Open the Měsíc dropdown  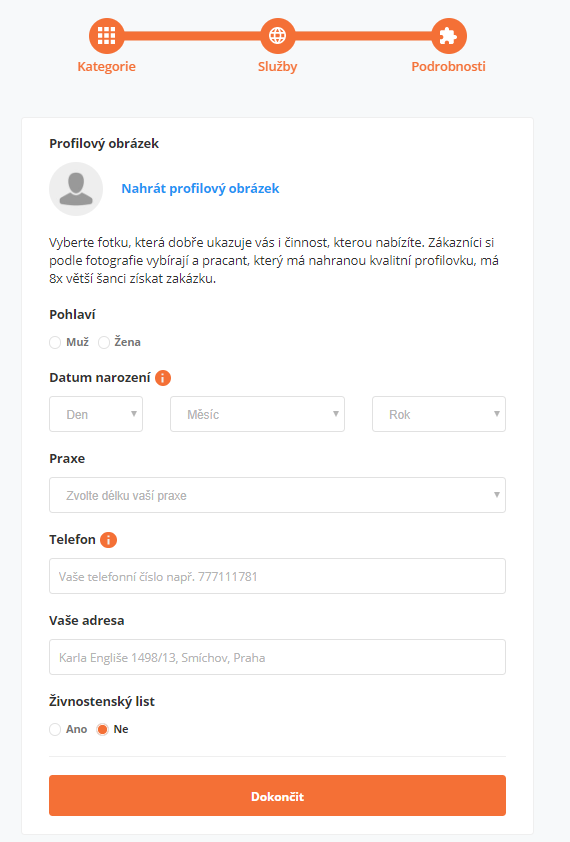click(257, 414)
